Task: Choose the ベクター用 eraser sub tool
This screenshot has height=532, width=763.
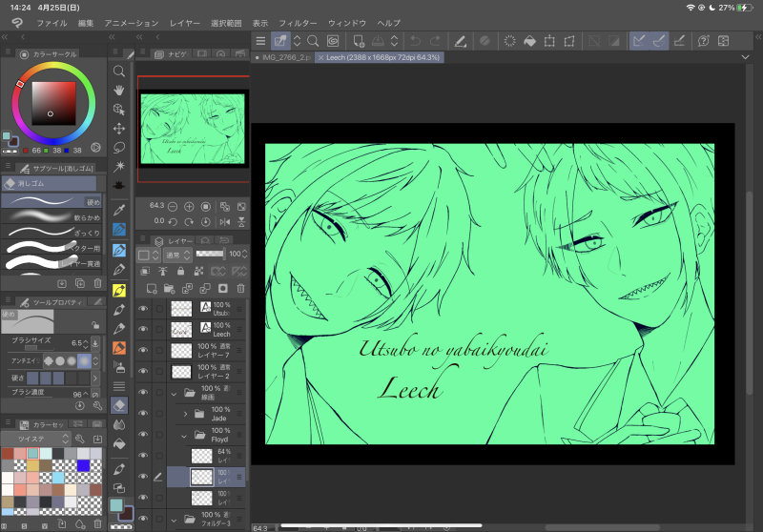Action: [52, 247]
